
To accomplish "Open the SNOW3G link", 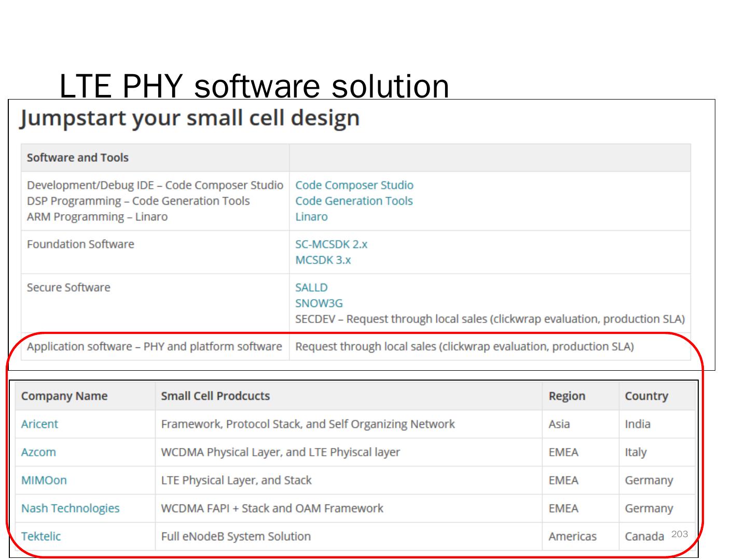I will [319, 303].
